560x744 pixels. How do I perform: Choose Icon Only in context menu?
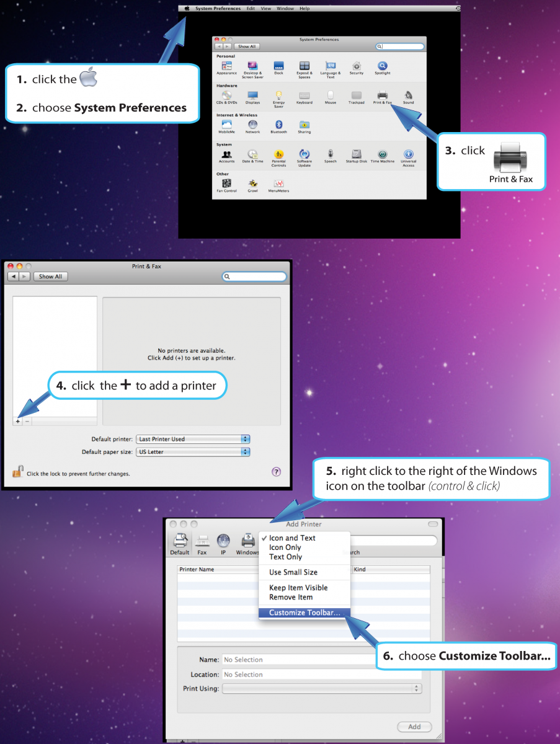[x=304, y=547]
